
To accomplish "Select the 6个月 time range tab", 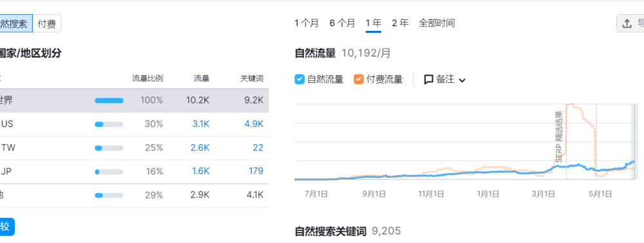I will 342,23.
